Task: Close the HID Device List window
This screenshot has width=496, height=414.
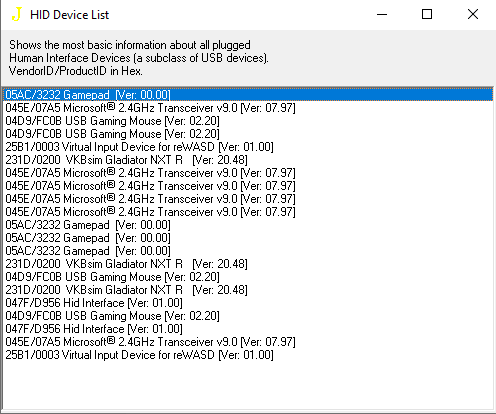Action: [x=473, y=14]
